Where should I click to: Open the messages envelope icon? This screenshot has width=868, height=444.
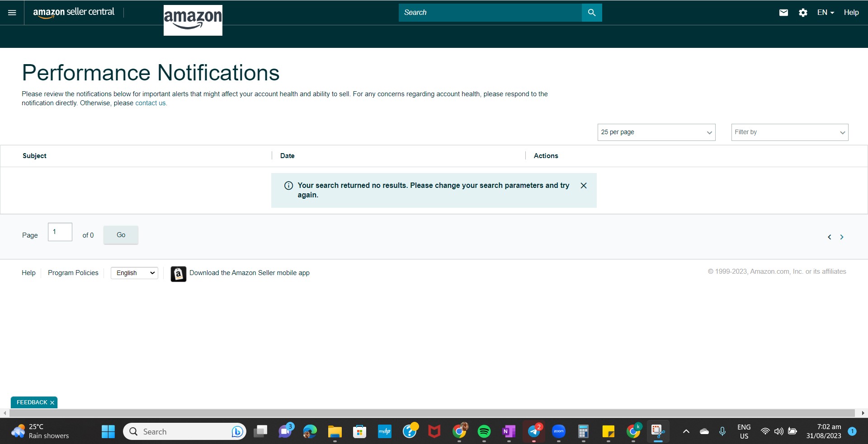click(784, 13)
